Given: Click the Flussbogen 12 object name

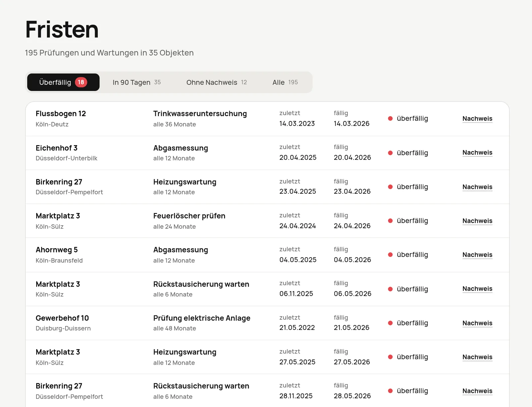Looking at the screenshot, I should (61, 113).
